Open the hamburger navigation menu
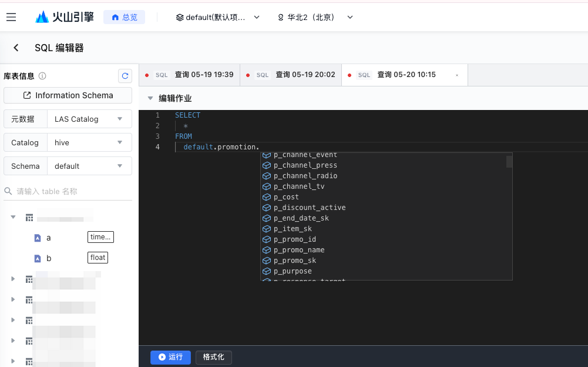Screen dimensions: 588x367 tap(11, 17)
